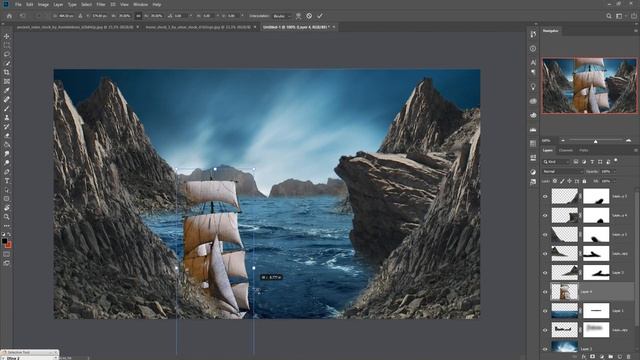Screen dimensions: 640x360
Task: Open the workspace switcher at top right
Action: tap(619, 16)
